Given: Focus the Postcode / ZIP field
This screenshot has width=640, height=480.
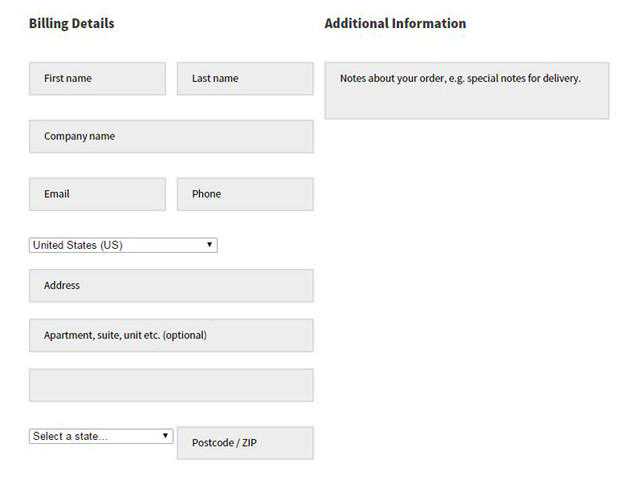Looking at the screenshot, I should pos(245,443).
